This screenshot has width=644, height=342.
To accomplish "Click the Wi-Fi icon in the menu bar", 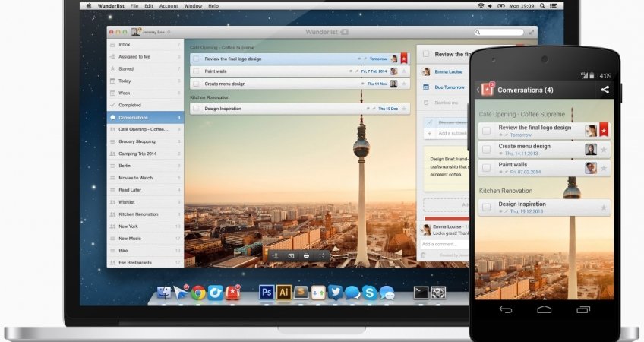I will [481, 6].
